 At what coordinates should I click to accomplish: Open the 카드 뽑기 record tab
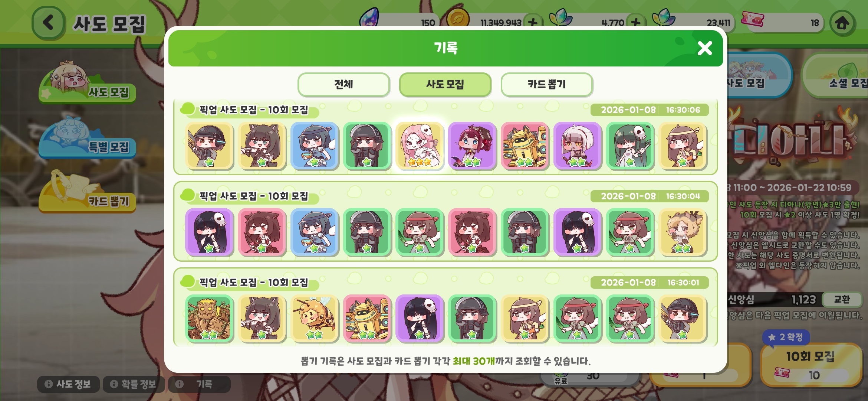[x=547, y=84]
